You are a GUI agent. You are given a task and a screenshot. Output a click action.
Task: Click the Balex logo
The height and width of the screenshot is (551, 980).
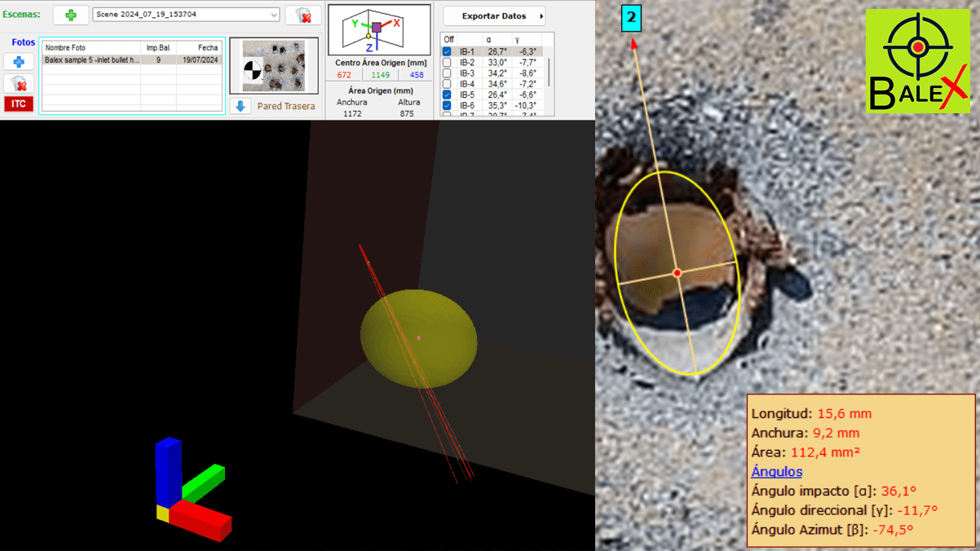tap(917, 61)
